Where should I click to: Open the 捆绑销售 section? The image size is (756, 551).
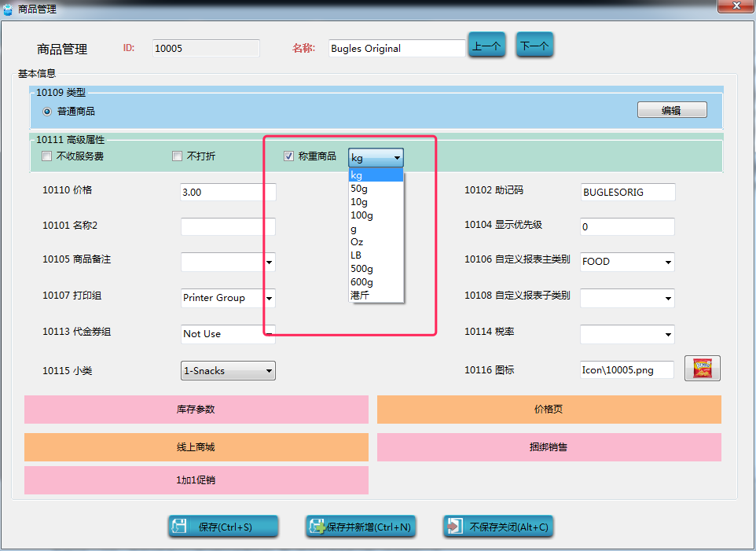[549, 447]
